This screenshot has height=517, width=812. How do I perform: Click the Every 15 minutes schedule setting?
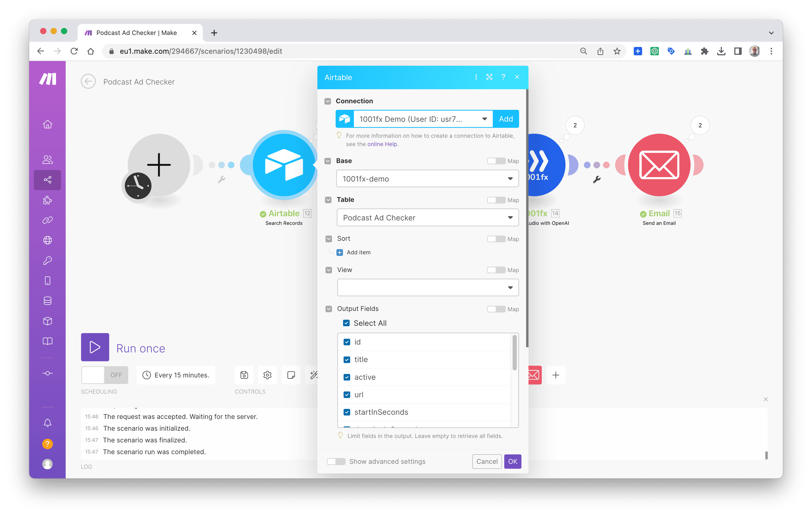click(176, 375)
